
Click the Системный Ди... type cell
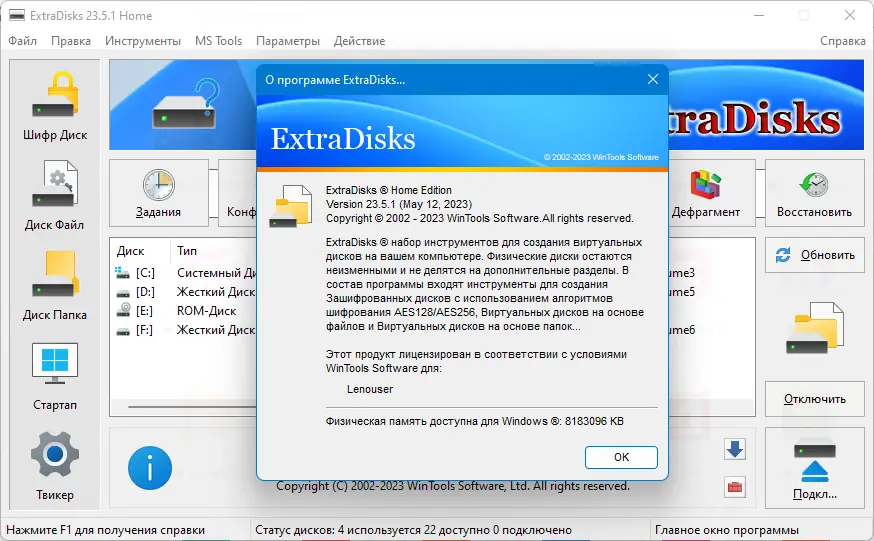click(x=216, y=273)
